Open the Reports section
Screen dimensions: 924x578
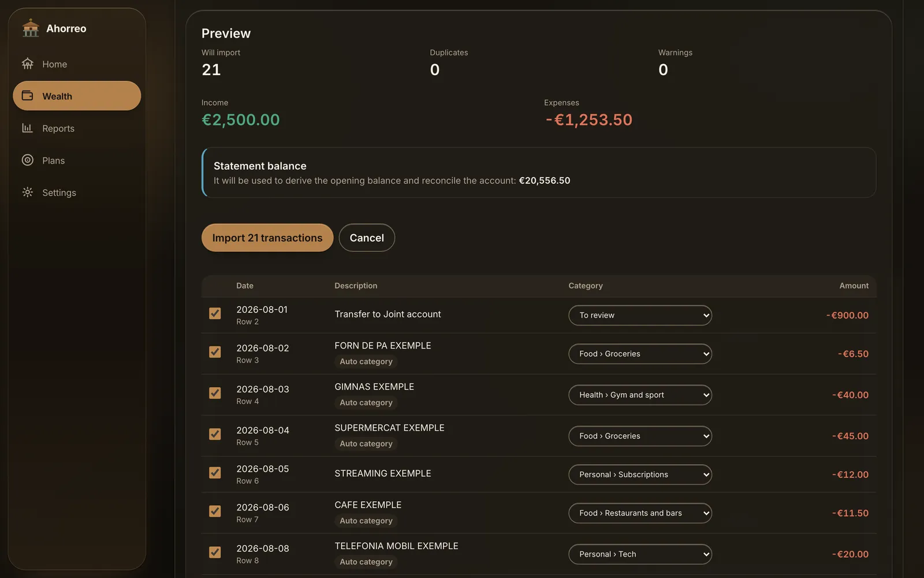[77, 128]
